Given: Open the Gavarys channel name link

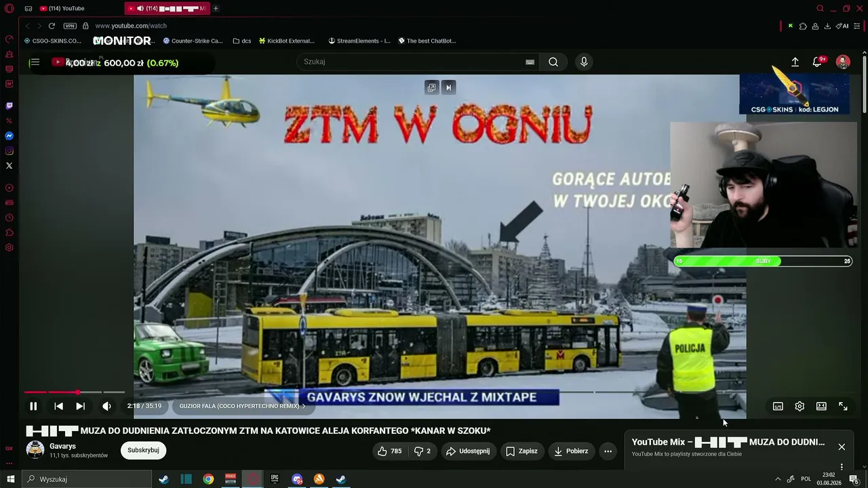Looking at the screenshot, I should click(62, 446).
